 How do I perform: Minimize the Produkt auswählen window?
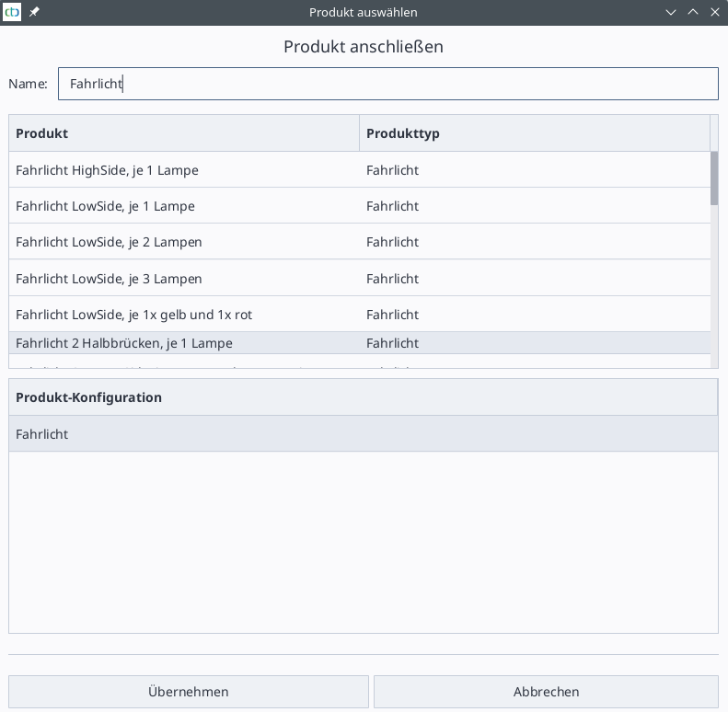tap(672, 12)
